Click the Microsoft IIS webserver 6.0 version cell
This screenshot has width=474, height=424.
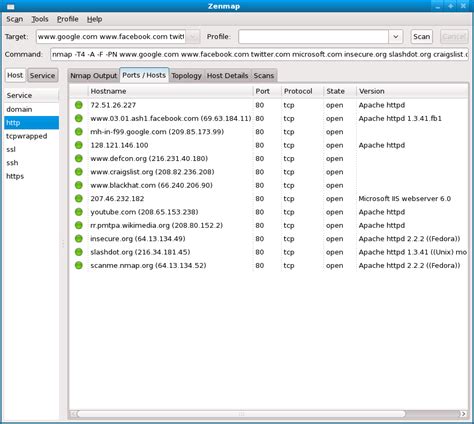(405, 198)
